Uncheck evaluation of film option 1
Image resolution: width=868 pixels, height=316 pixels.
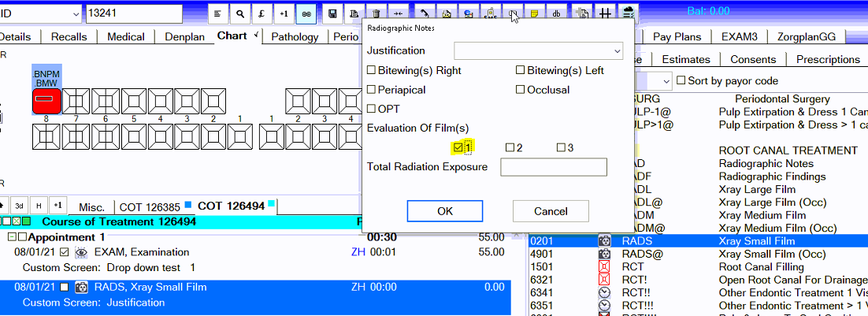[458, 147]
